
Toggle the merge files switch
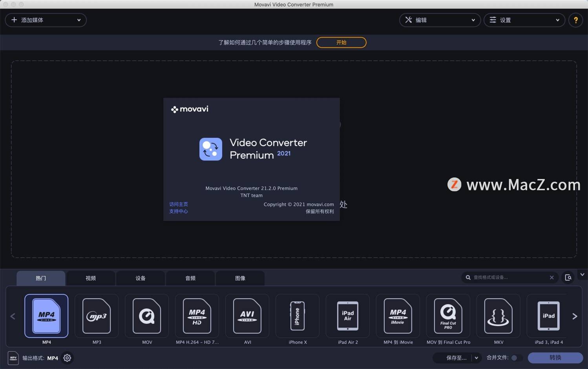coord(517,358)
